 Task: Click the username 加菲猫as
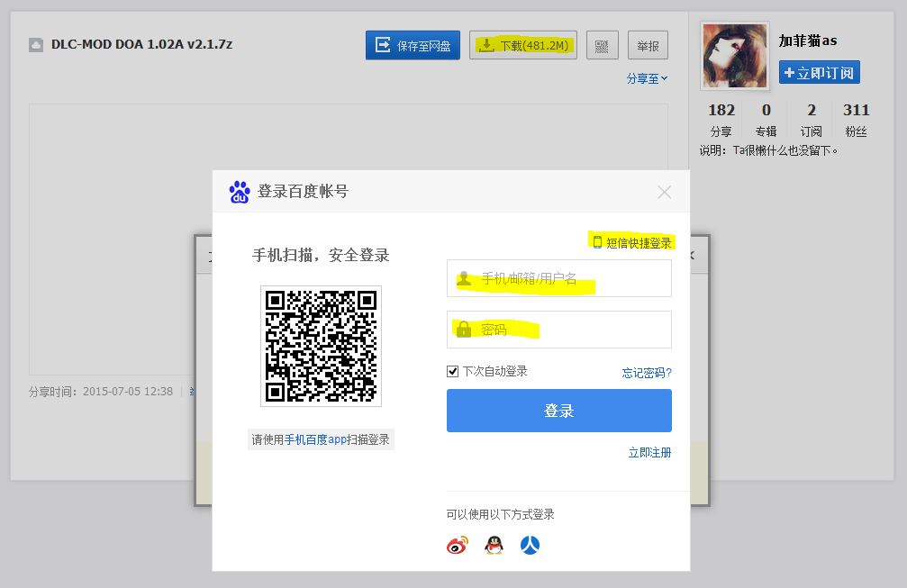(x=808, y=41)
